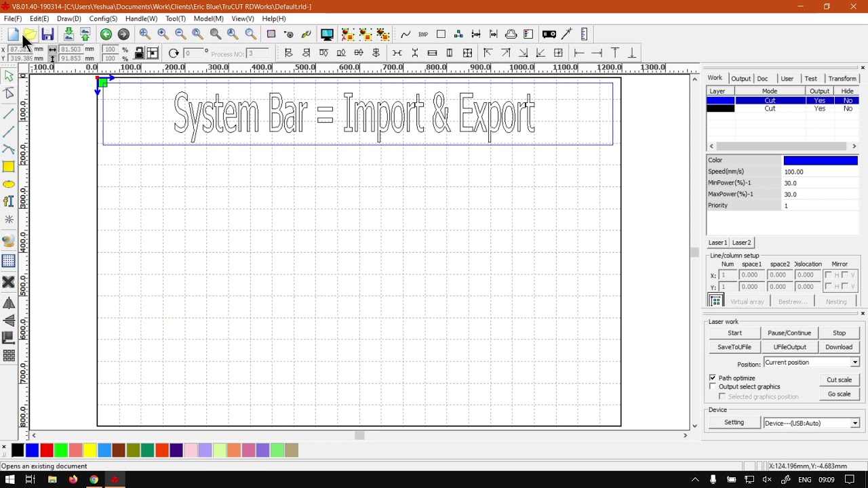Open File Explorer from the taskbar
The width and height of the screenshot is (868, 488).
click(52, 480)
